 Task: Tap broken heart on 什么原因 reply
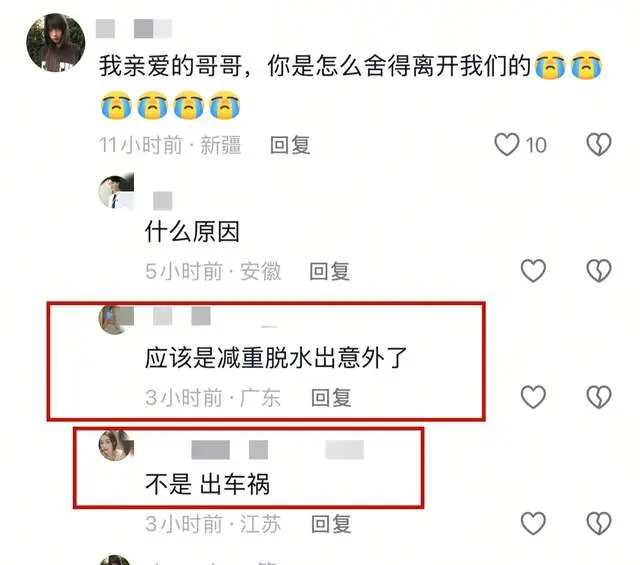point(599,271)
